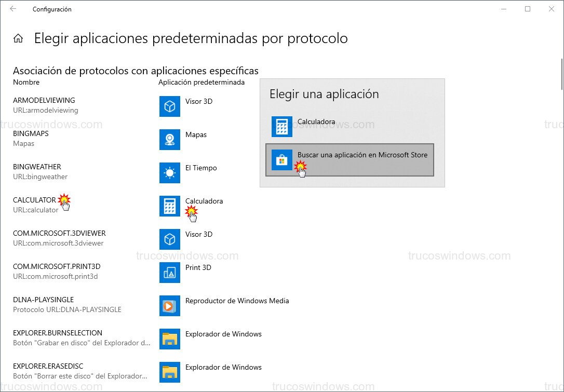Image resolution: width=564 pixels, height=392 pixels.
Task: Click the Mapas icon for the BINGMAPS protocol
Action: pyautogui.click(x=170, y=140)
